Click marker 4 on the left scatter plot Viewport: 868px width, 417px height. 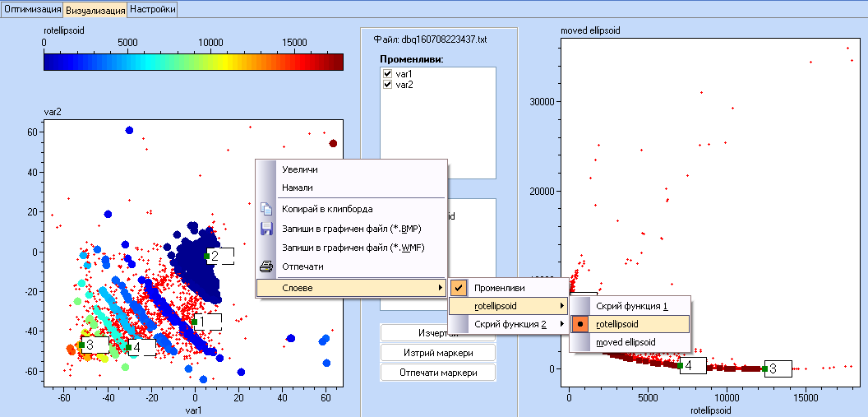(x=141, y=348)
